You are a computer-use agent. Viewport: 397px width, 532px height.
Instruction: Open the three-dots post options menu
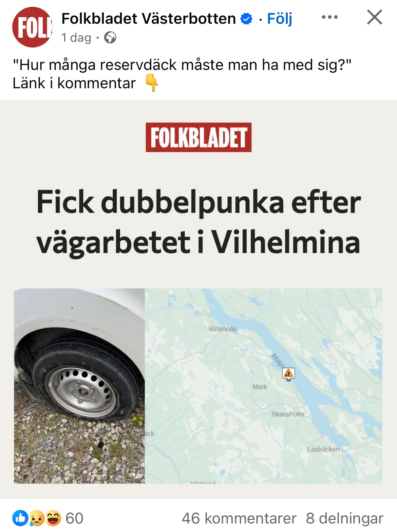click(x=330, y=17)
